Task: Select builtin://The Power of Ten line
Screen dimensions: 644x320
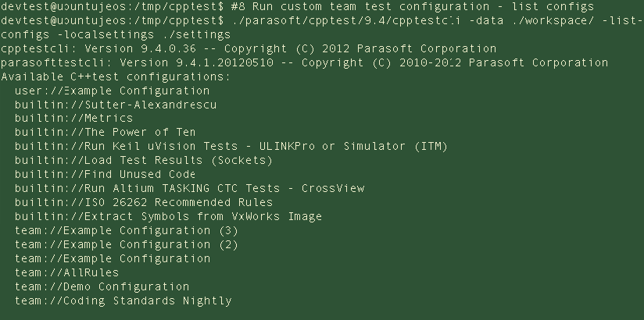Action: coord(106,133)
